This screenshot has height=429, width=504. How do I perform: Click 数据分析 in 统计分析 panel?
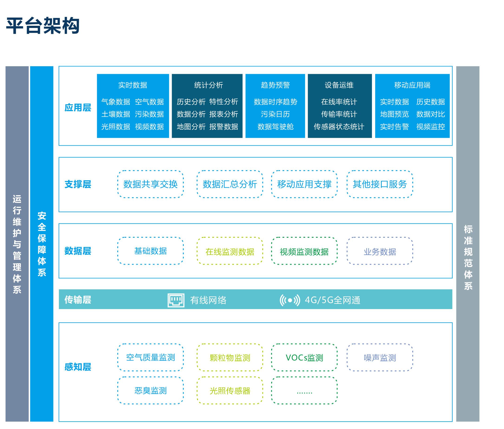(191, 114)
